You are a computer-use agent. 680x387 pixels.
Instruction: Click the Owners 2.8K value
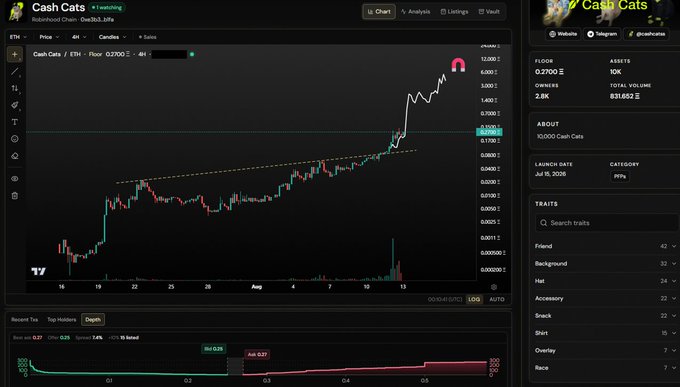click(542, 96)
